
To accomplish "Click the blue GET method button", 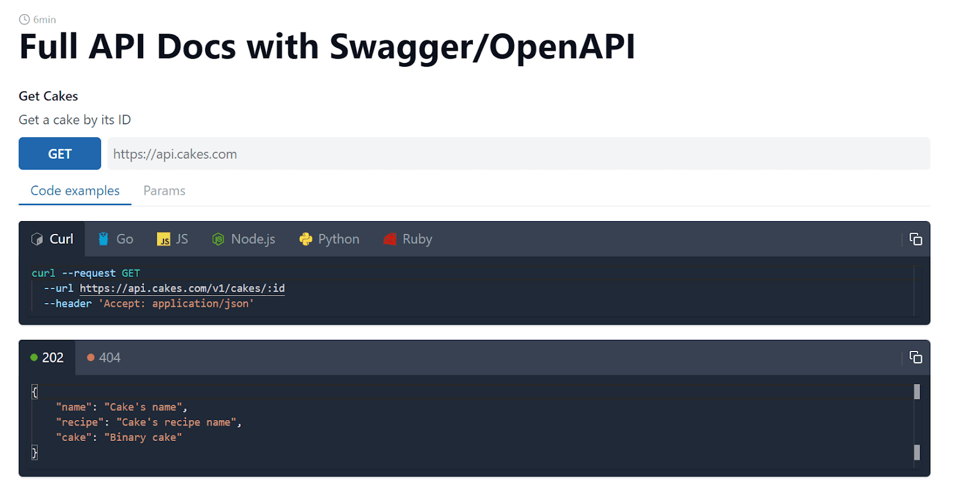I will coord(59,153).
